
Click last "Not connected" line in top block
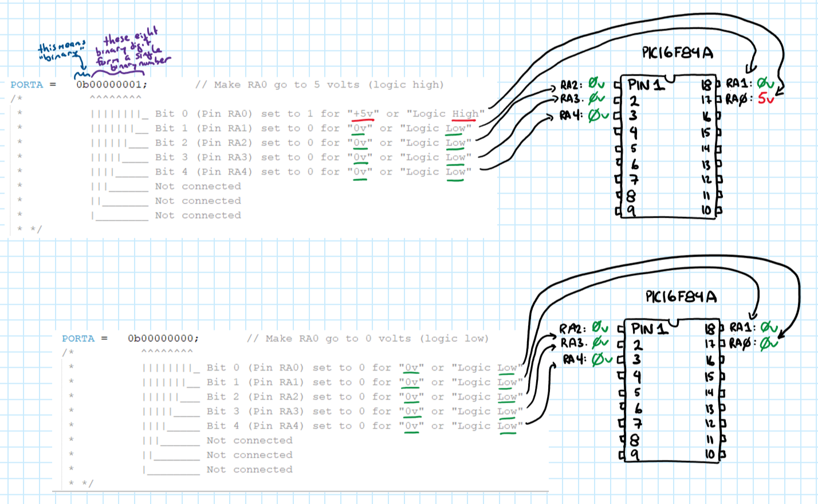[198, 215]
